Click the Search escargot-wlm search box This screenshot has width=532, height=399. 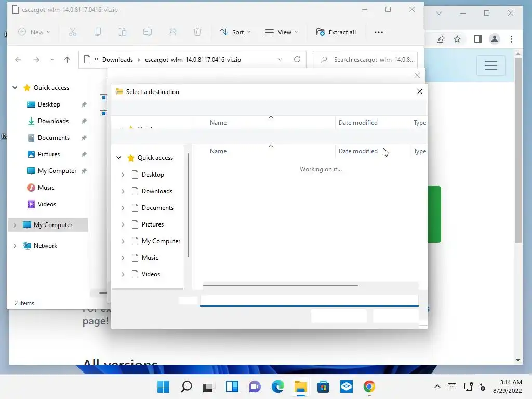365,60
